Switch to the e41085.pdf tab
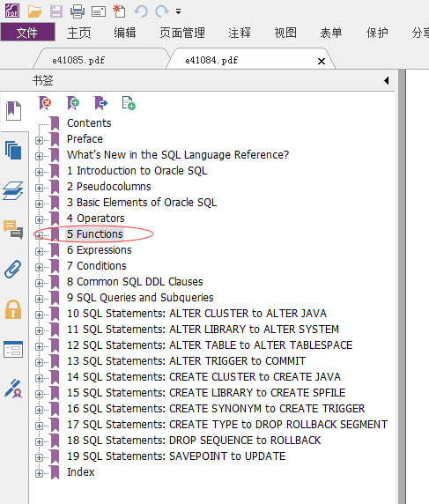 pos(78,60)
